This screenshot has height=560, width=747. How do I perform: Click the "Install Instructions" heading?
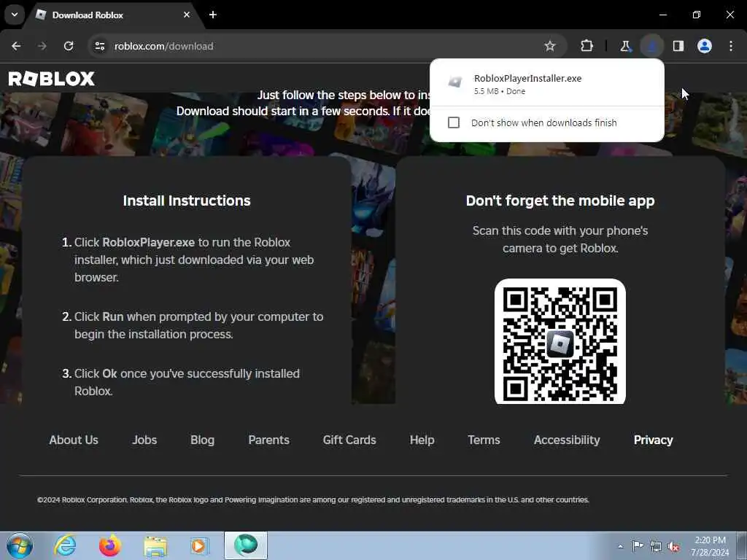tap(187, 201)
